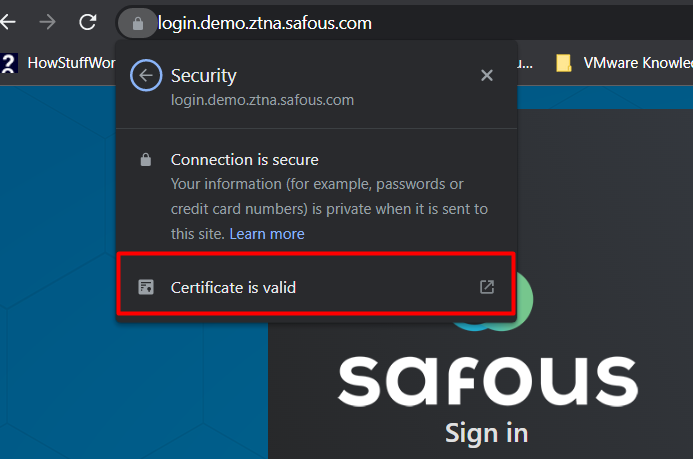Click the browser forward arrow

(x=47, y=21)
